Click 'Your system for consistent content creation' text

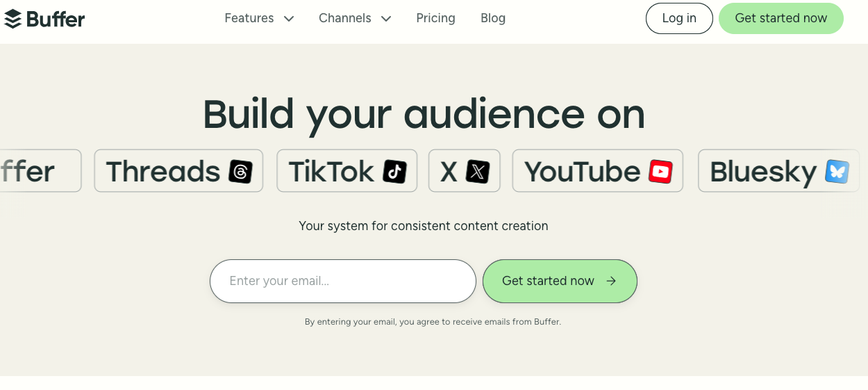(x=424, y=226)
